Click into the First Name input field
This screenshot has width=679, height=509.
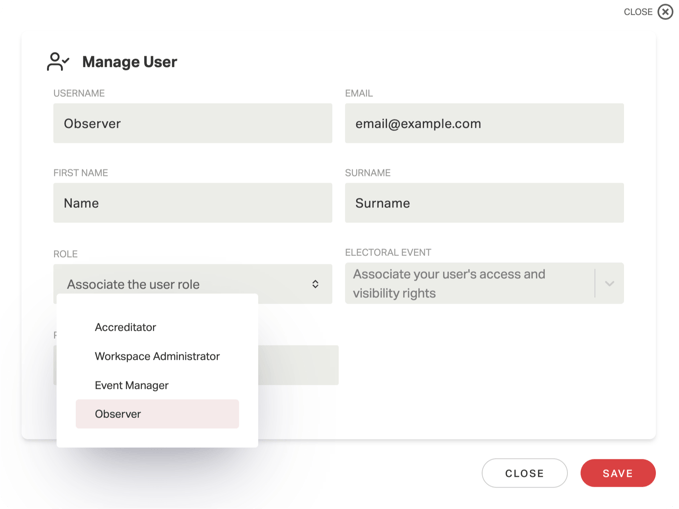point(193,203)
